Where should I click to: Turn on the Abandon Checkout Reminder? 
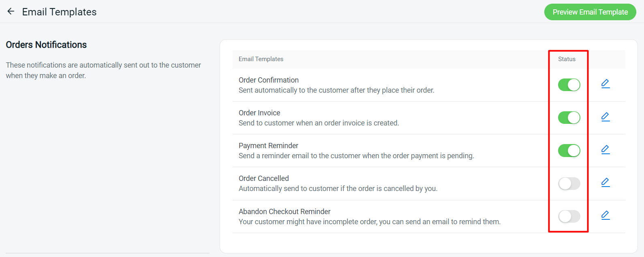click(569, 216)
